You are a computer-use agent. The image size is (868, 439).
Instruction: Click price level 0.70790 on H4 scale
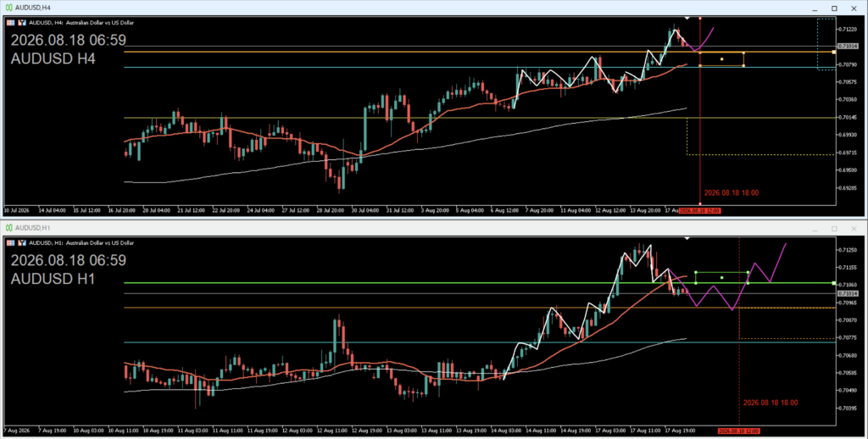(849, 64)
